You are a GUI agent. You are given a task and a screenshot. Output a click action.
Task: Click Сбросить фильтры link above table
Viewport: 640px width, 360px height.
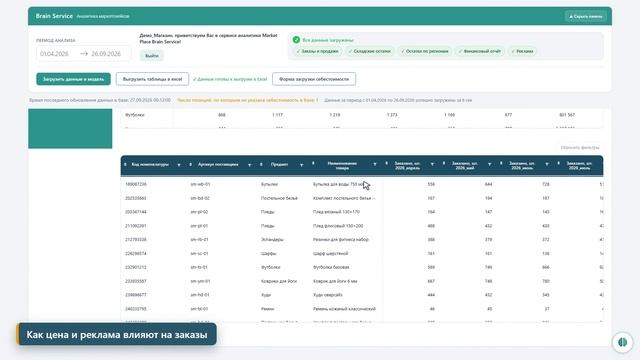coord(580,147)
